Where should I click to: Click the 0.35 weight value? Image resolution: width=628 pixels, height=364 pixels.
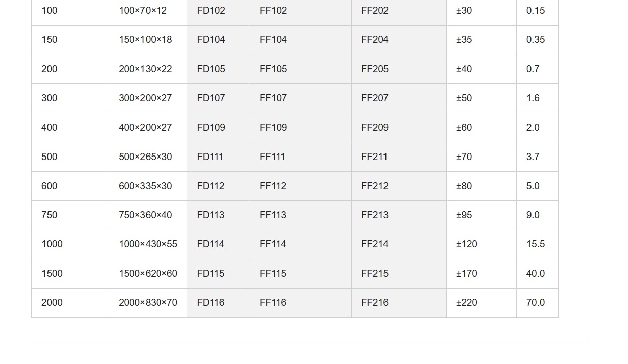pyautogui.click(x=536, y=40)
